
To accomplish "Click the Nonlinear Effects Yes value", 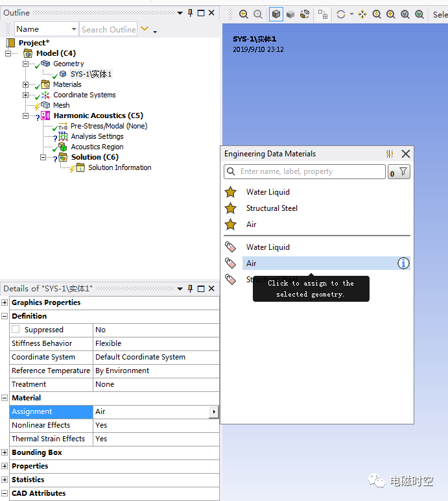I will (x=156, y=425).
